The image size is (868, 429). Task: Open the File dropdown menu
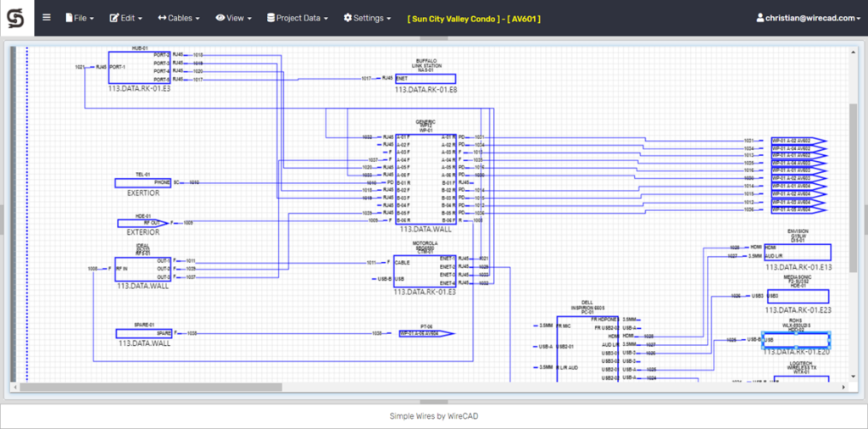click(x=80, y=18)
